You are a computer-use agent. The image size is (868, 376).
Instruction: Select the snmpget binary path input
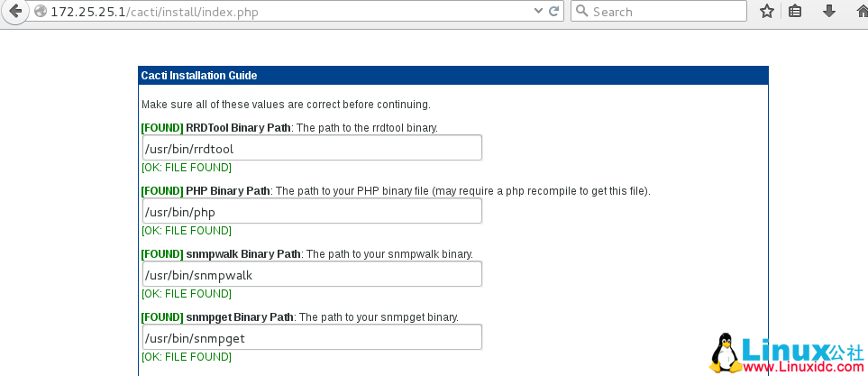pyautogui.click(x=312, y=338)
